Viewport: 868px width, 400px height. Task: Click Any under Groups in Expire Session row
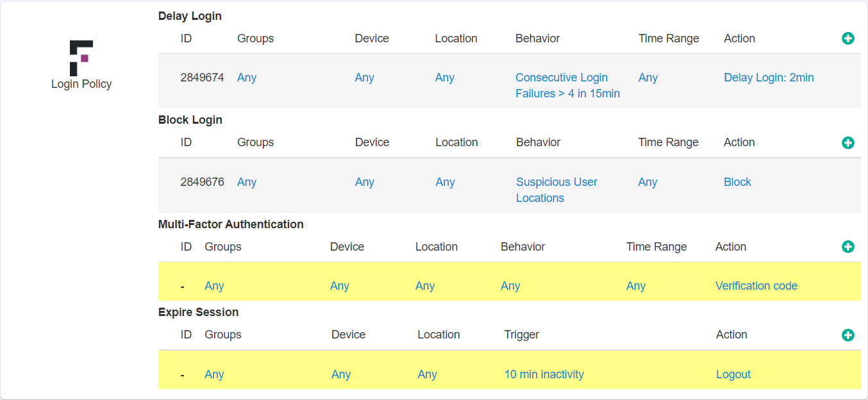[214, 374]
